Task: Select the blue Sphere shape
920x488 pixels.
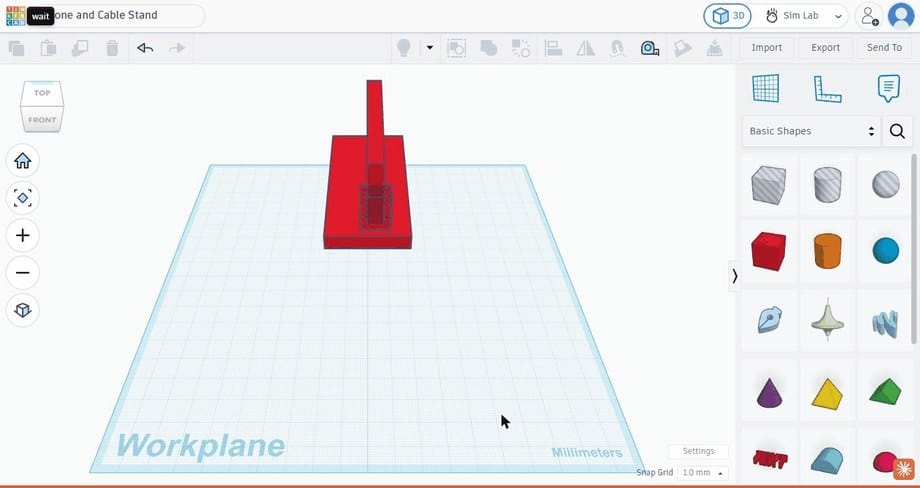Action: click(885, 250)
